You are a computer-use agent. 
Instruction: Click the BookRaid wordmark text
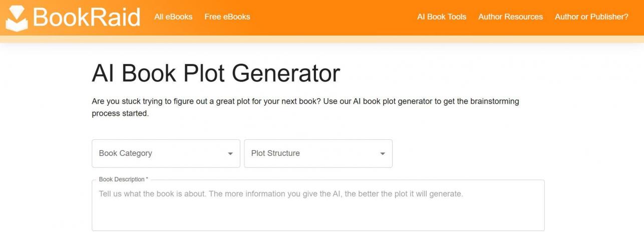coord(86,17)
